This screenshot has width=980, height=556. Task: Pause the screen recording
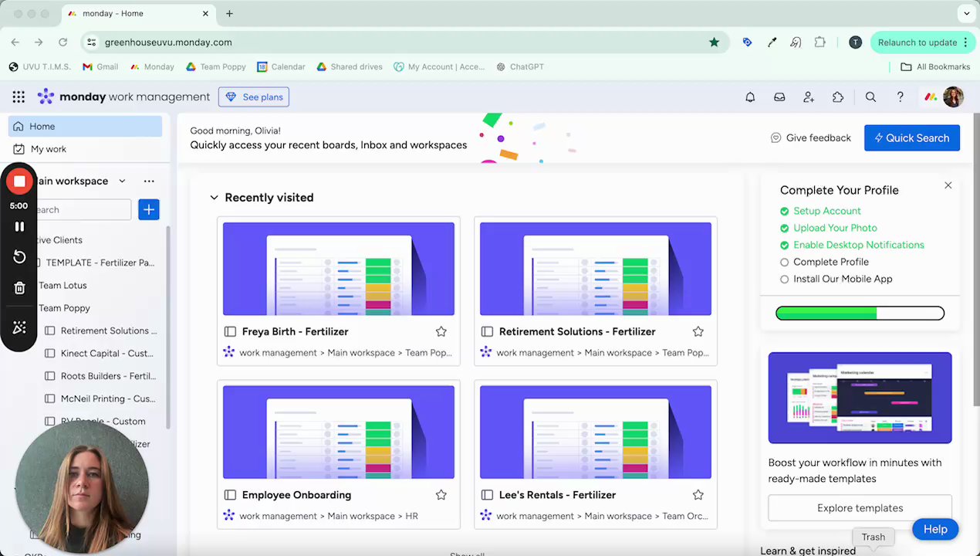(19, 226)
